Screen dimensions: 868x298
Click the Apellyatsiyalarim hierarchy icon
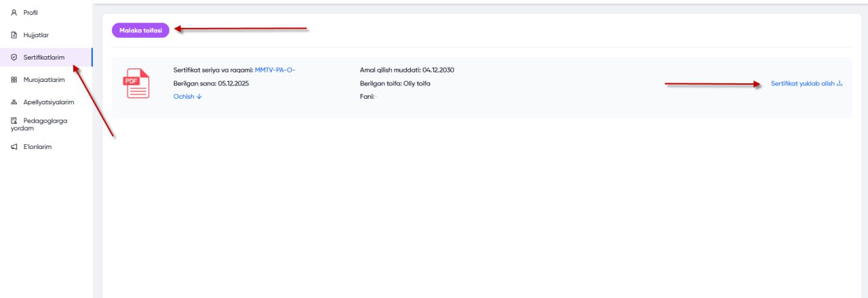[14, 102]
